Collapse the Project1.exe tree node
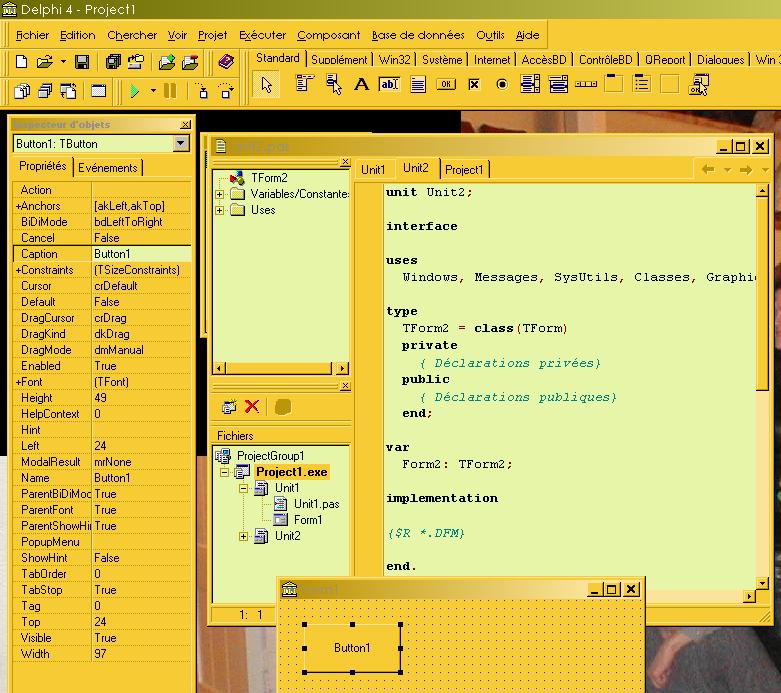 (x=224, y=472)
